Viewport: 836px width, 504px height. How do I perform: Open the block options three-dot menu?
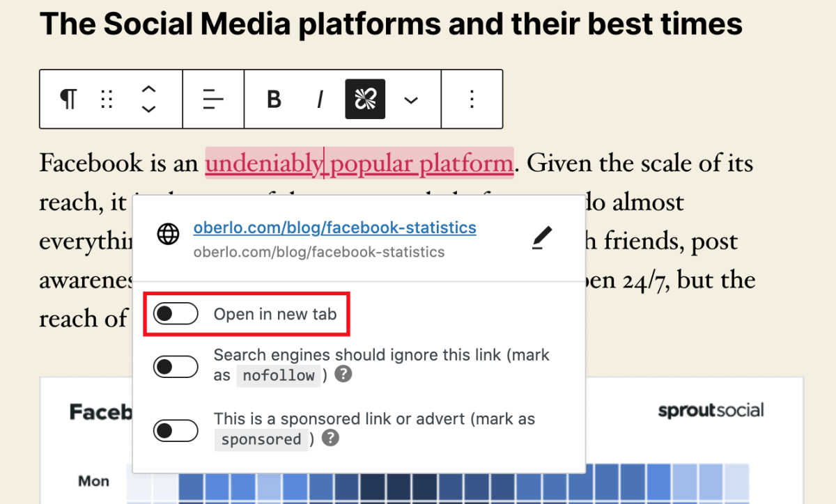[472, 99]
